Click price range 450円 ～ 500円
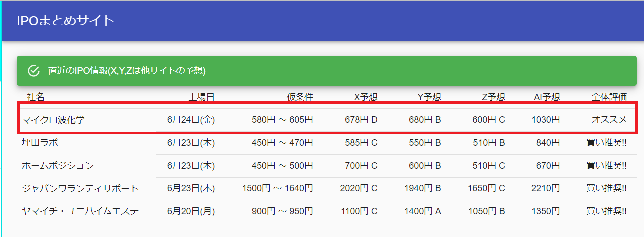 point(282,166)
